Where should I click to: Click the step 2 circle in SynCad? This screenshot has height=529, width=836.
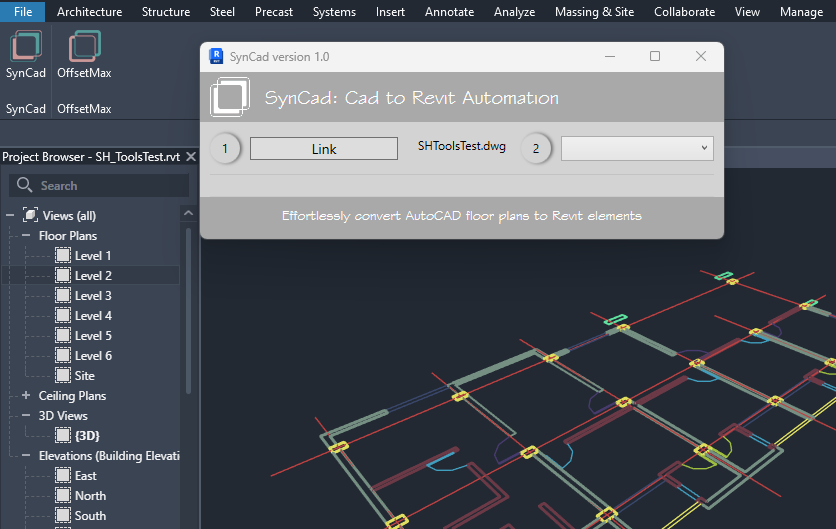tap(536, 148)
